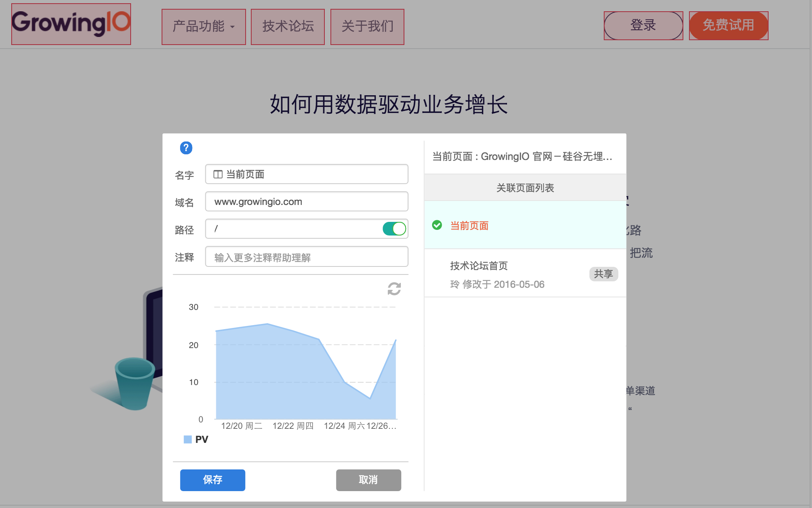
Task: Click the 注释 input with placeholder text
Action: click(307, 257)
